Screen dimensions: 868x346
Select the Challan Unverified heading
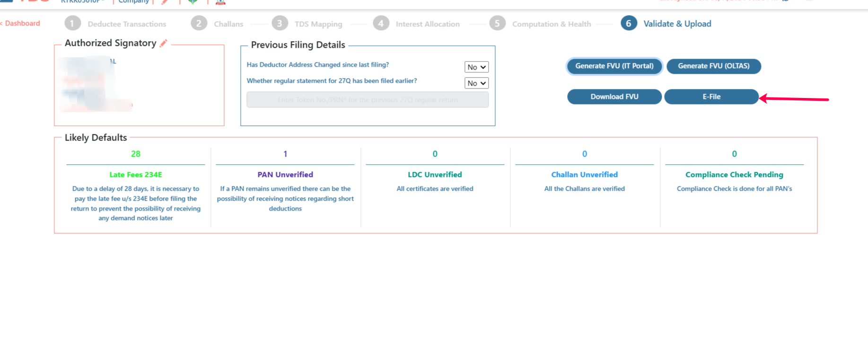pos(584,175)
